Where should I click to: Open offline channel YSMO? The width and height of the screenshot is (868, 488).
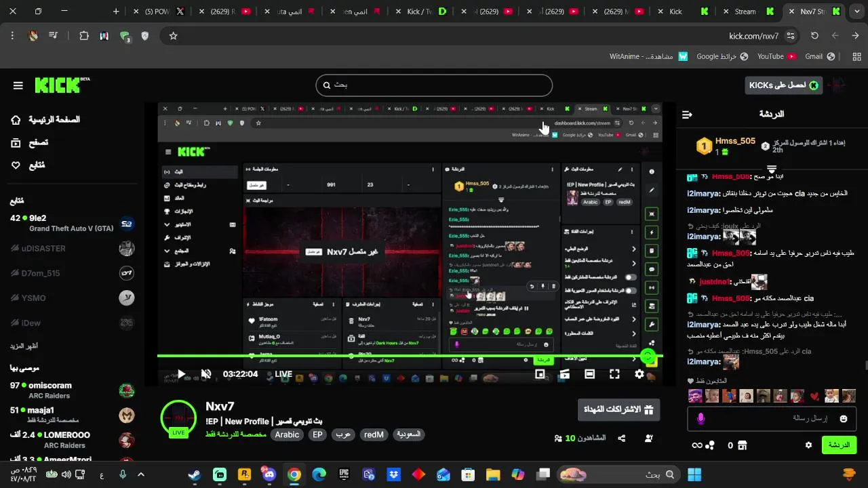click(x=73, y=298)
